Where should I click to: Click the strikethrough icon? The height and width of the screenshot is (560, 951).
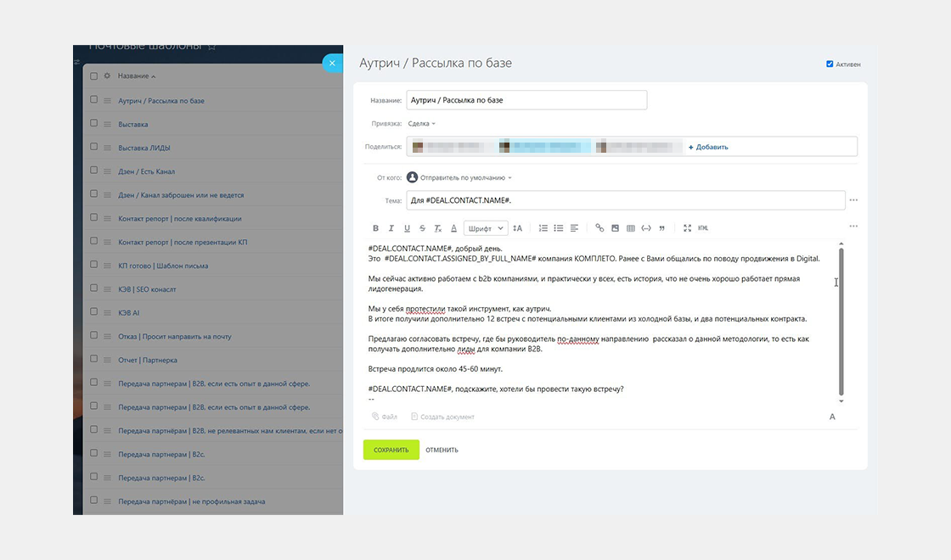pos(422,227)
